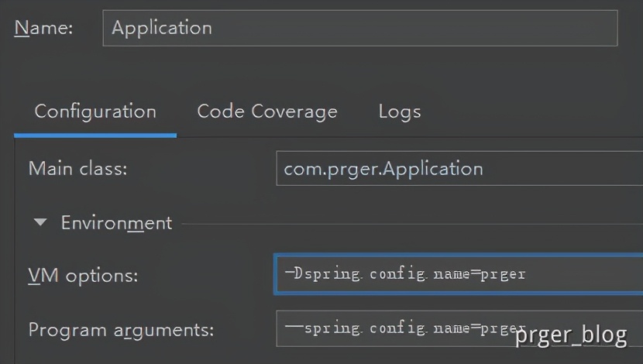This screenshot has width=643, height=364.
Task: Open the Logs tab
Action: [x=400, y=112]
